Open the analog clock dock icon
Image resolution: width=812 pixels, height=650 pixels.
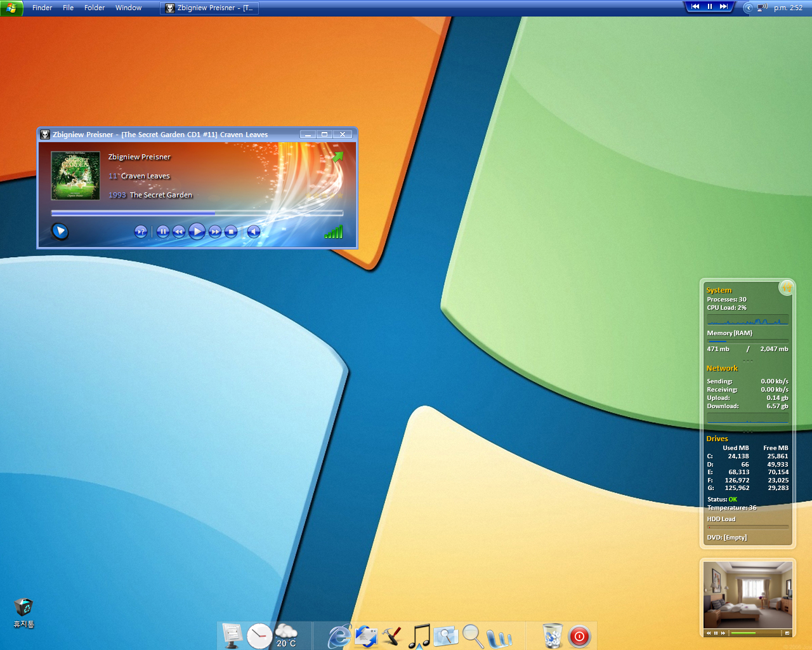pyautogui.click(x=259, y=636)
